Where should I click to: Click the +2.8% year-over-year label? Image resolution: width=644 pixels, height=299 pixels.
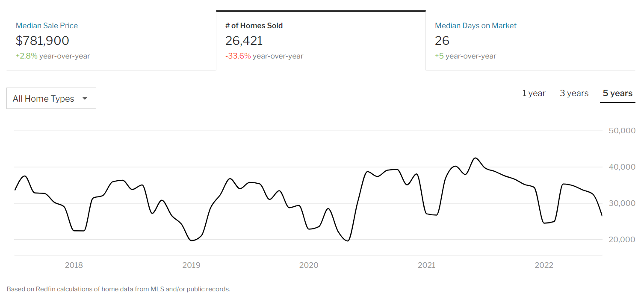coord(53,56)
